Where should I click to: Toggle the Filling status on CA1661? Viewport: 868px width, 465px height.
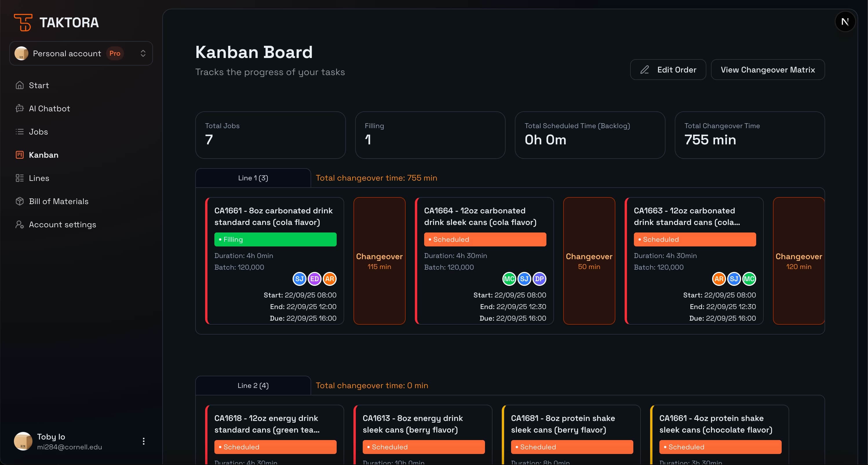(x=275, y=239)
